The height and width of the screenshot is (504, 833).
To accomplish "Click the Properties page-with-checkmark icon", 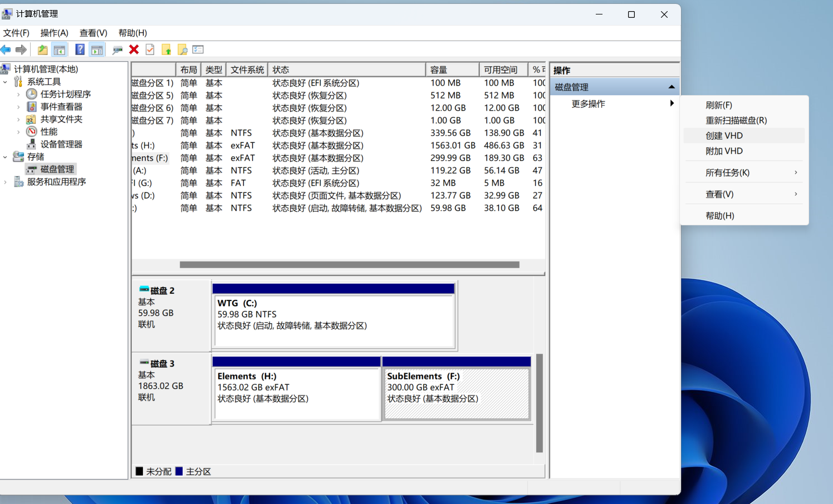I will point(150,50).
